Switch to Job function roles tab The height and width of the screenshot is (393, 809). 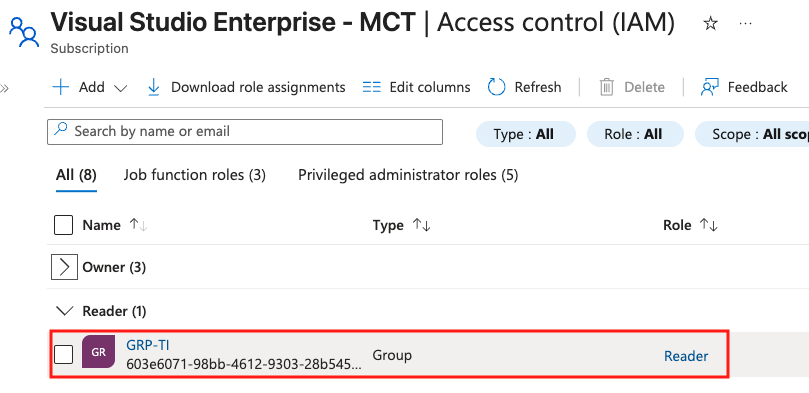coord(195,175)
